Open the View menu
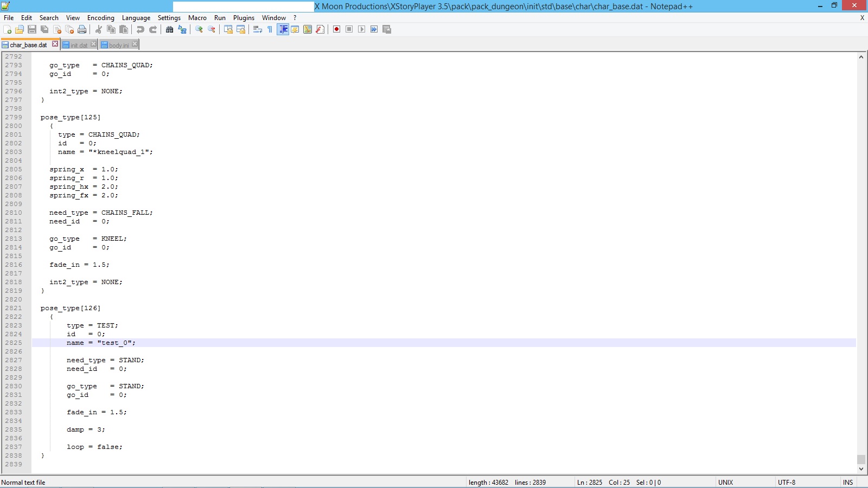868x488 pixels. [73, 18]
